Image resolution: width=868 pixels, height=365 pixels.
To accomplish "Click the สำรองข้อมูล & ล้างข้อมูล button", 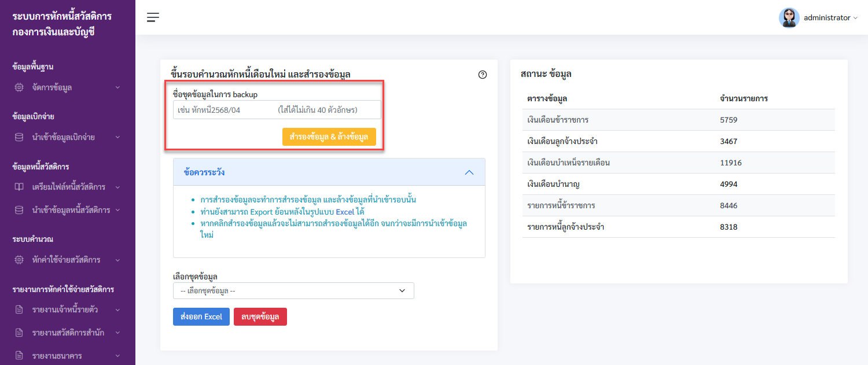I will (x=329, y=137).
